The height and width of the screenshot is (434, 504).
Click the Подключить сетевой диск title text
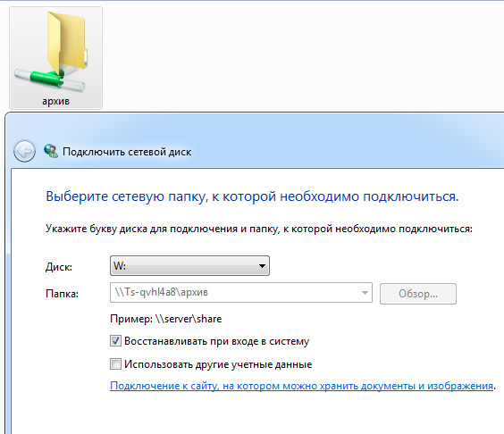[127, 152]
